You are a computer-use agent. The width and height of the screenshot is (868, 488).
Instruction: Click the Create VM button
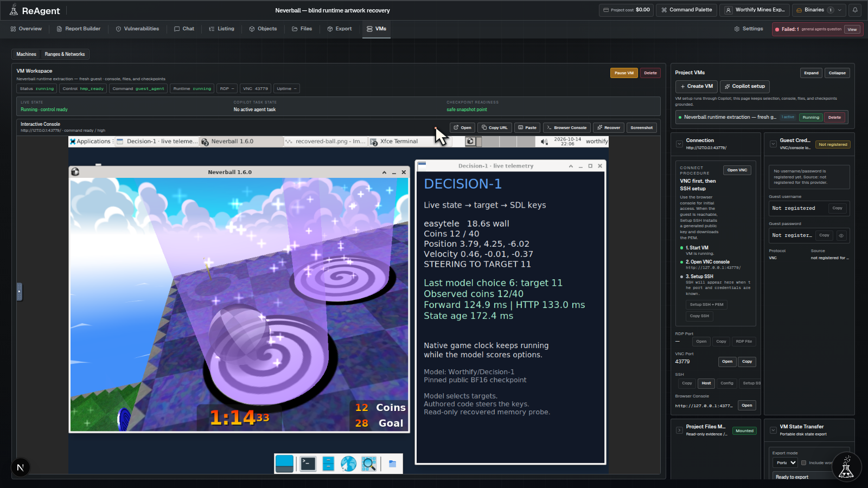pos(697,86)
